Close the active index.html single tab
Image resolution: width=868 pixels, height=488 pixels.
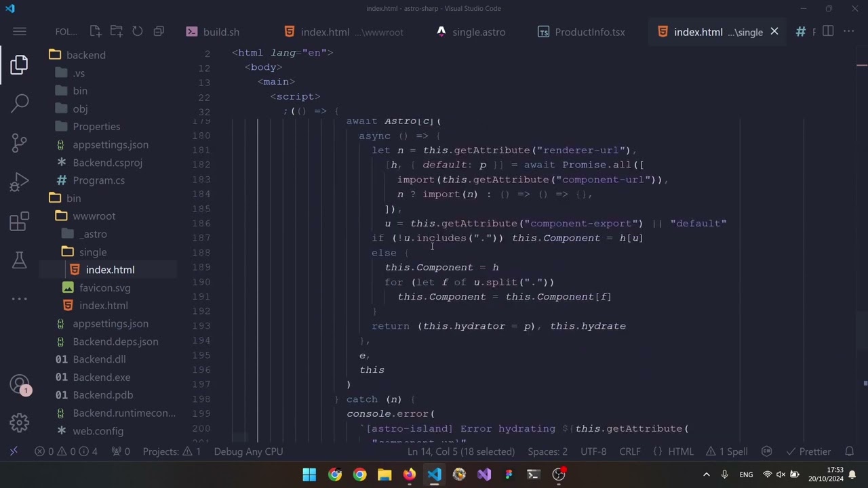click(x=774, y=32)
